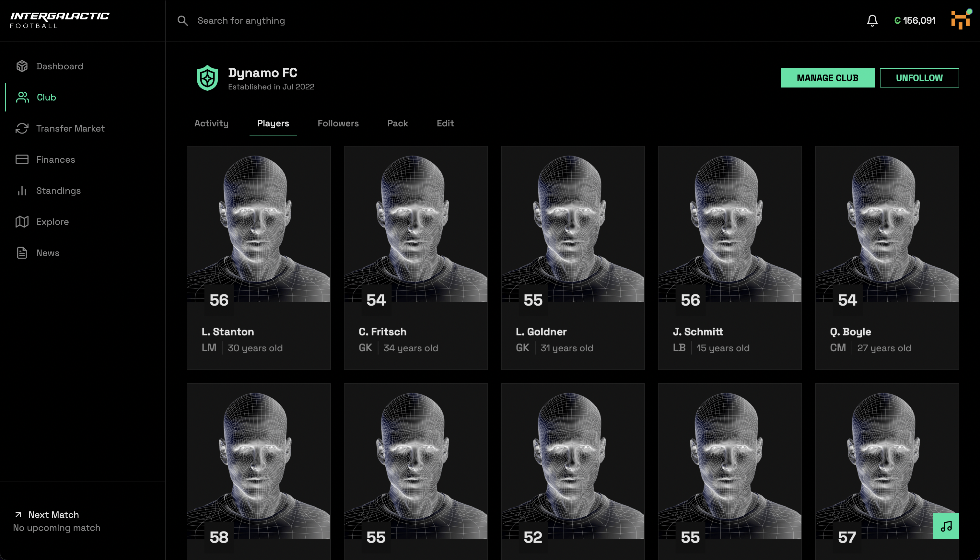Focus the Search for anything field
This screenshot has height=560, width=980.
[x=241, y=21]
